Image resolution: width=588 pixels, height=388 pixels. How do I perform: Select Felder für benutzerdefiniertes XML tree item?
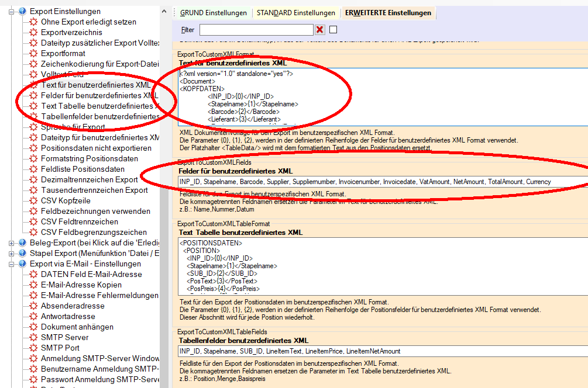(x=99, y=96)
